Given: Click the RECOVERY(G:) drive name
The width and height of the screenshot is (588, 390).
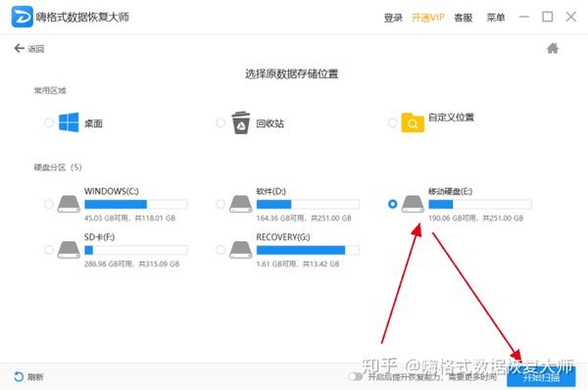Looking at the screenshot, I should tap(283, 237).
